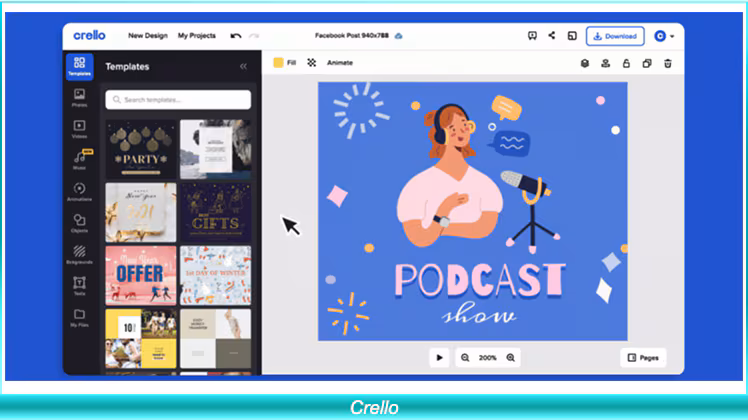Open the Photos sidebar tab
The image size is (748, 420).
(x=79, y=98)
